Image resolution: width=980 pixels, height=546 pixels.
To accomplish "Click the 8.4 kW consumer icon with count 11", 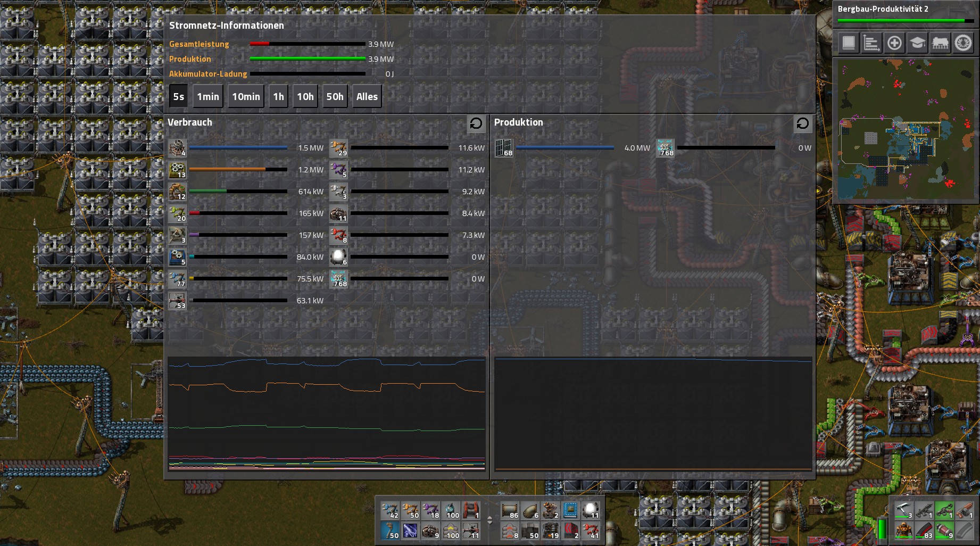I will tap(338, 213).
